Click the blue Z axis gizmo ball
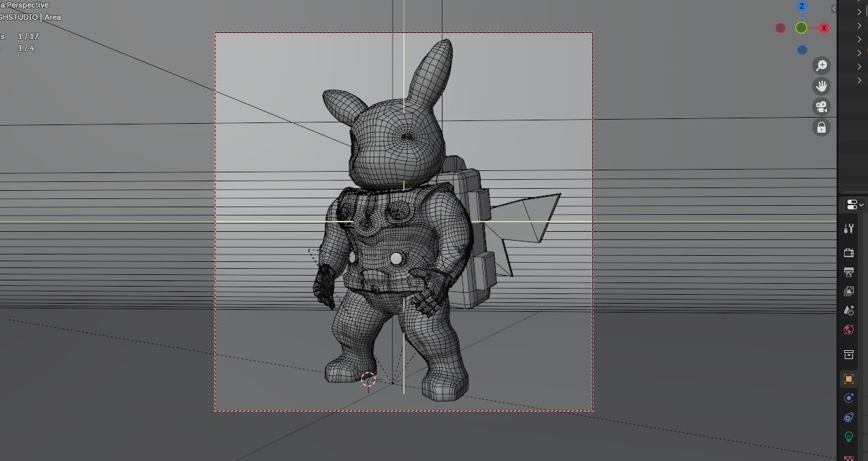 802,6
